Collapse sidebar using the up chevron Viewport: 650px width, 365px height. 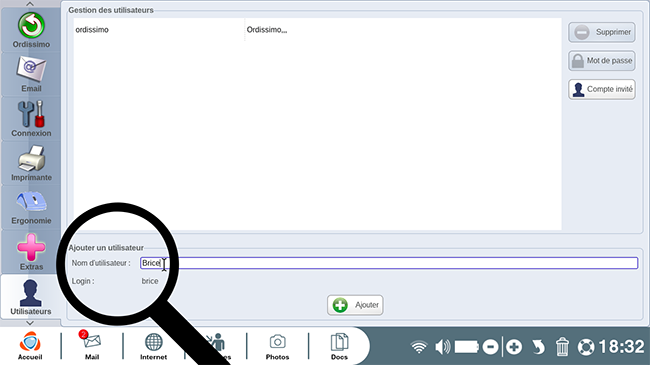click(x=30, y=4)
